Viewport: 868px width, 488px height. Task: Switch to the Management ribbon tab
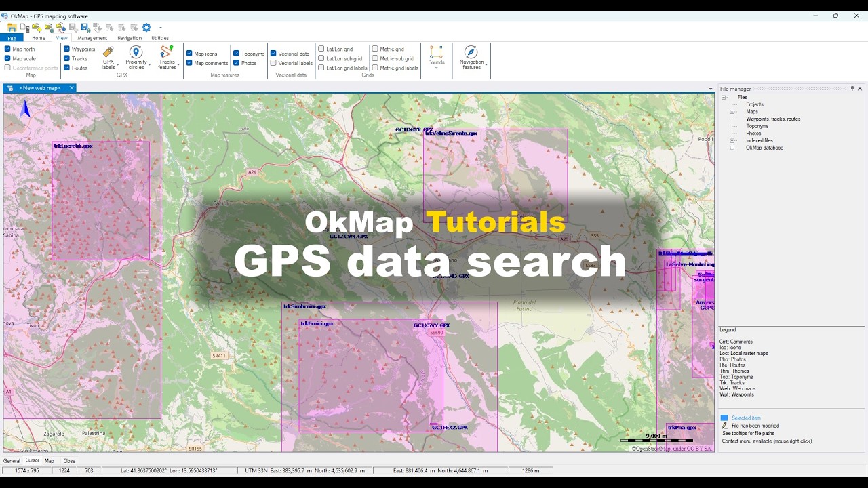coord(92,38)
